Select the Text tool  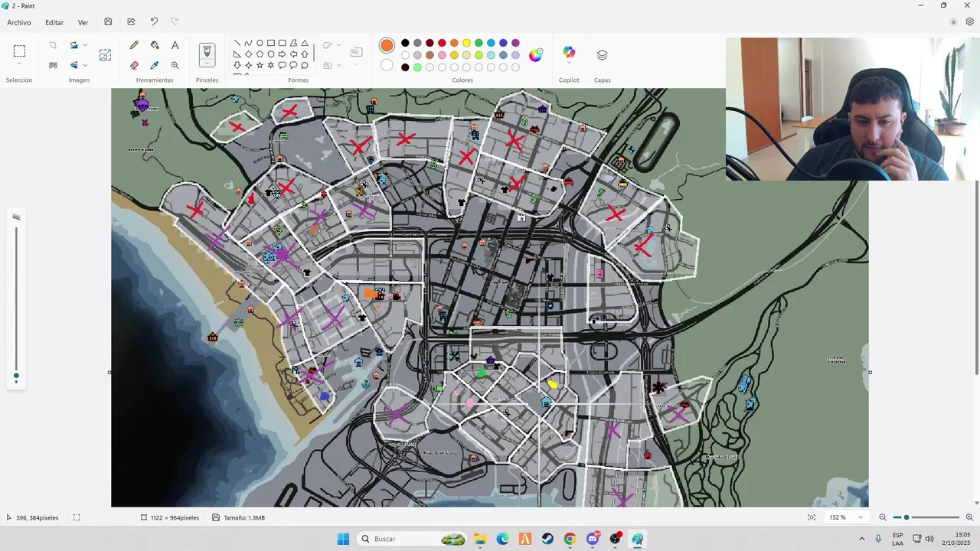[x=175, y=46]
